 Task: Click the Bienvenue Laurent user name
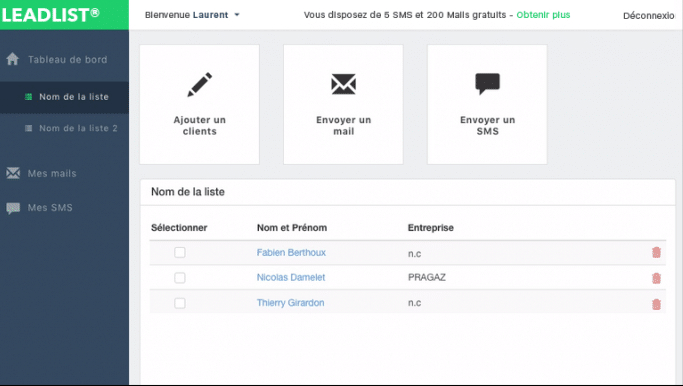186,15
